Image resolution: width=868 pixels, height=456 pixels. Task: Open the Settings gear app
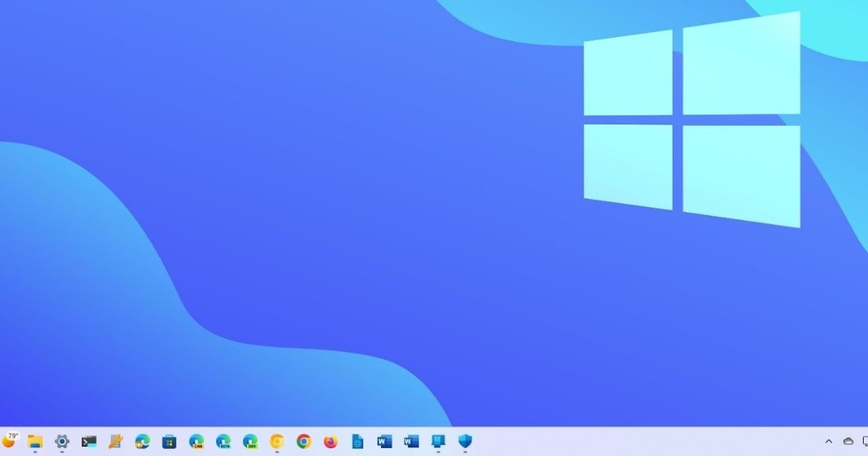(x=62, y=442)
